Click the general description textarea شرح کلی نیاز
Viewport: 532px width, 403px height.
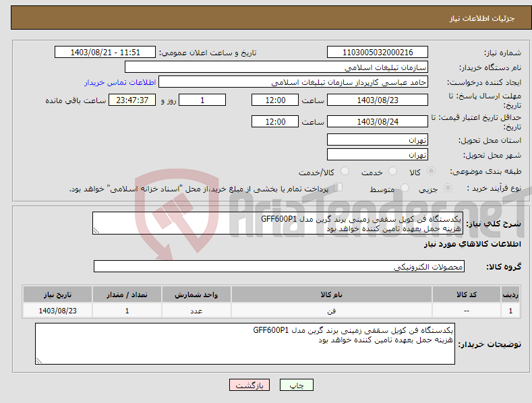tap(278, 223)
